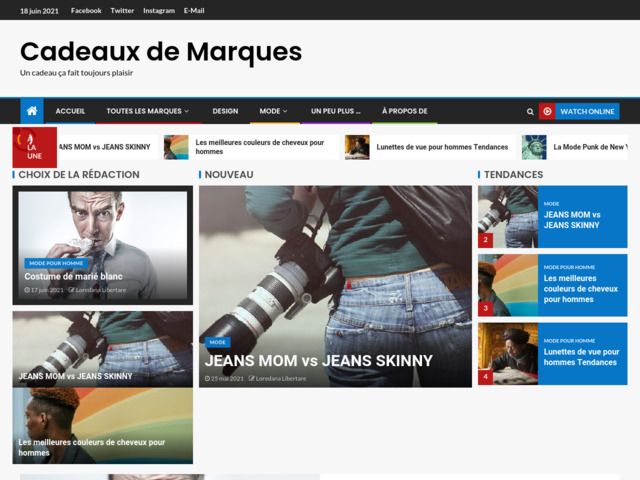
Task: Open the Design menu item
Action: [x=225, y=111]
